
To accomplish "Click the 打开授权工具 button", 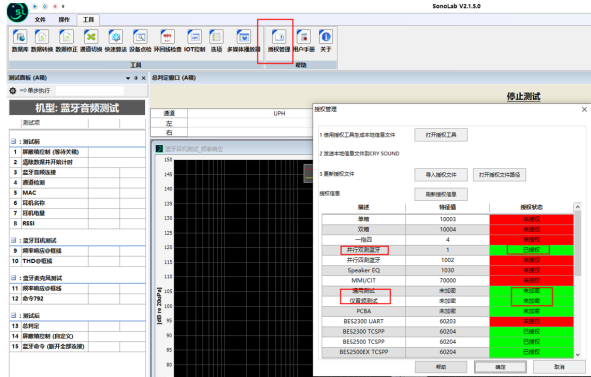I will point(441,135).
